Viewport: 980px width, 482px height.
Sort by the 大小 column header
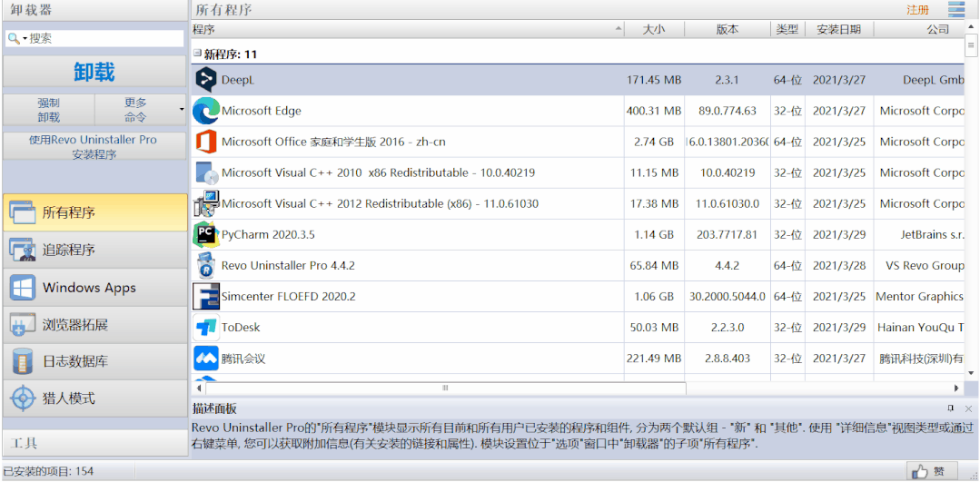point(654,29)
